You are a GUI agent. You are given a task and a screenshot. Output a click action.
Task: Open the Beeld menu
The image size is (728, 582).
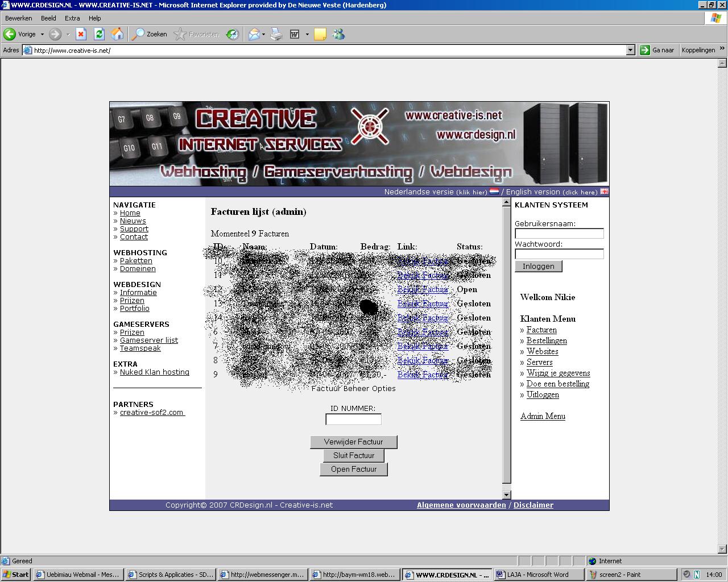pyautogui.click(x=48, y=18)
